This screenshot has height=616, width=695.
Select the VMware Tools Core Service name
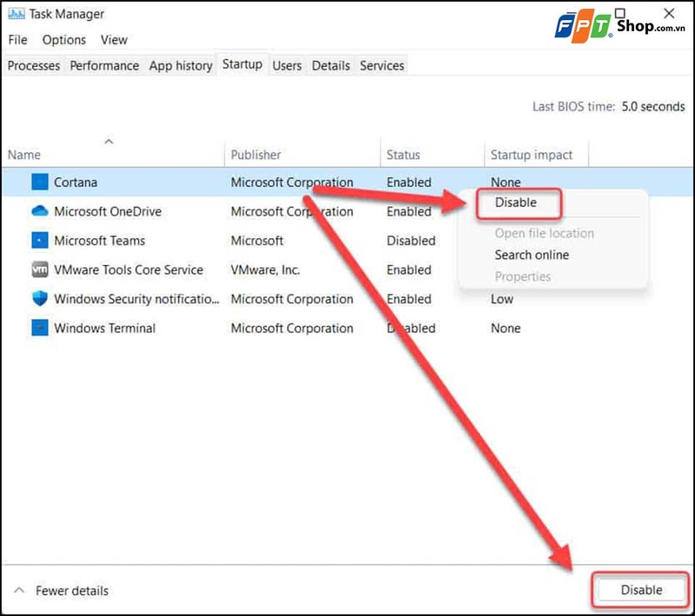[129, 270]
